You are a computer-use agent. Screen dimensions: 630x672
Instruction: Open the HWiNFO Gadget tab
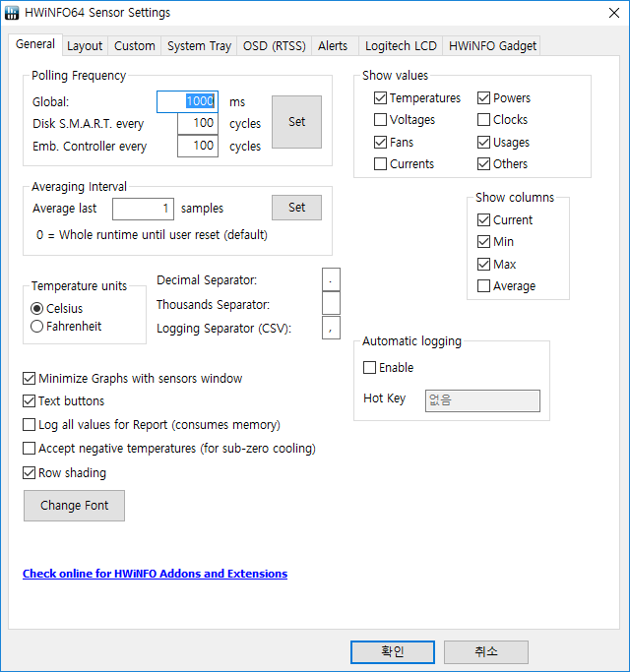pos(492,46)
